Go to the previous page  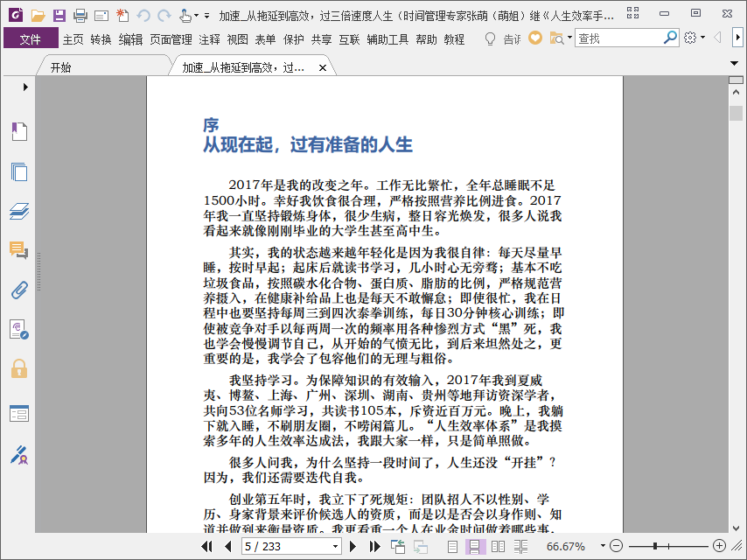tap(227, 546)
